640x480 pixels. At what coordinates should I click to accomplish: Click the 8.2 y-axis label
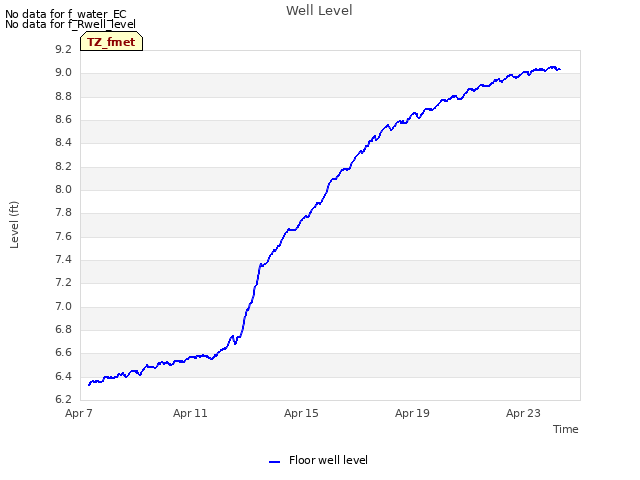point(63,167)
